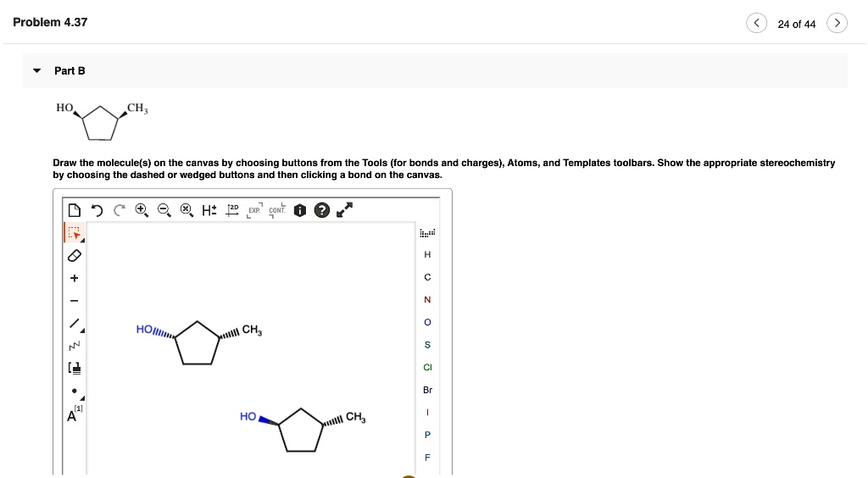868x478 pixels.
Task: Switch to fullscreen with the arrows icon
Action: pos(344,210)
